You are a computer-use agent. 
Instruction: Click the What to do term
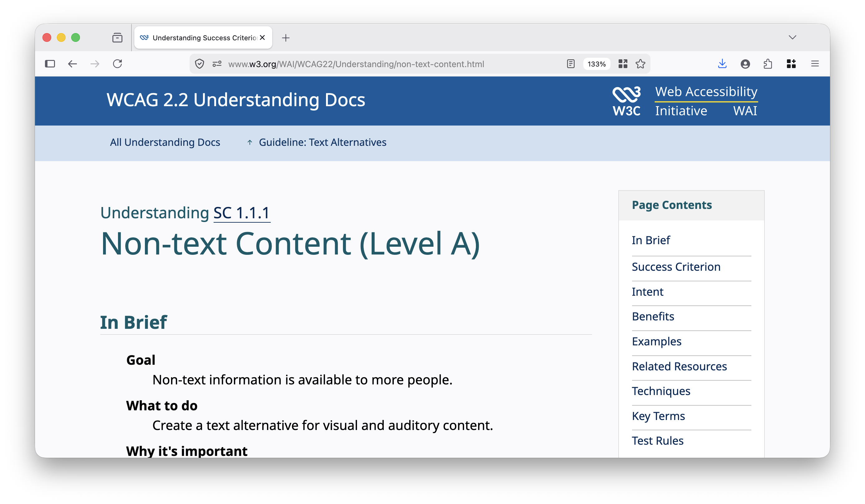click(162, 406)
